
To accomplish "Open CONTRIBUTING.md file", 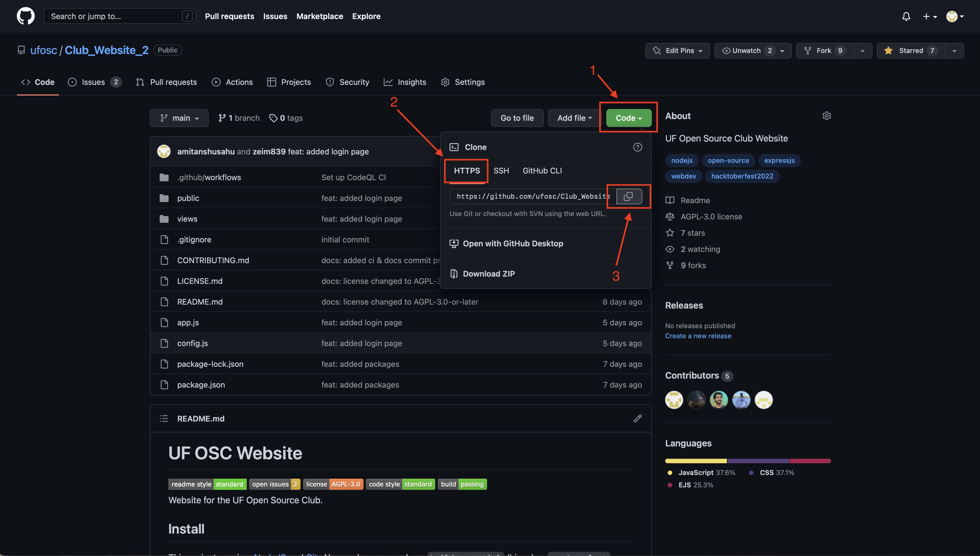I will tap(213, 260).
